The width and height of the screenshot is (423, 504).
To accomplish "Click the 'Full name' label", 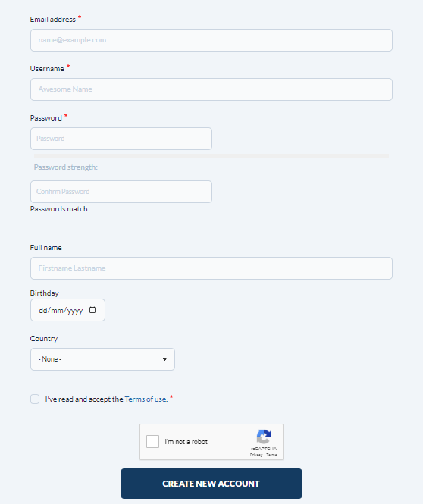I will pos(46,248).
